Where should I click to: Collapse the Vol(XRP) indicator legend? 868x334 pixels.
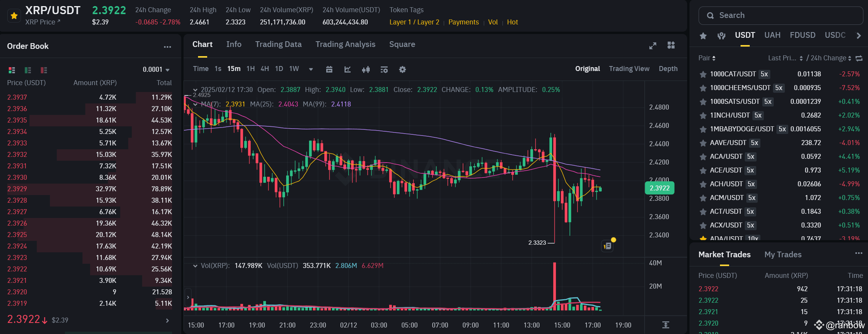point(195,266)
